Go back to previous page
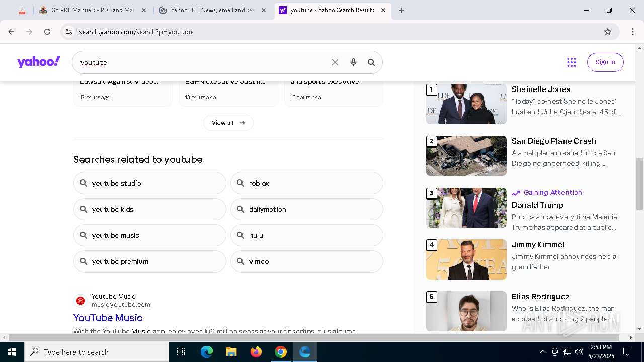The height and width of the screenshot is (362, 644). point(11,32)
